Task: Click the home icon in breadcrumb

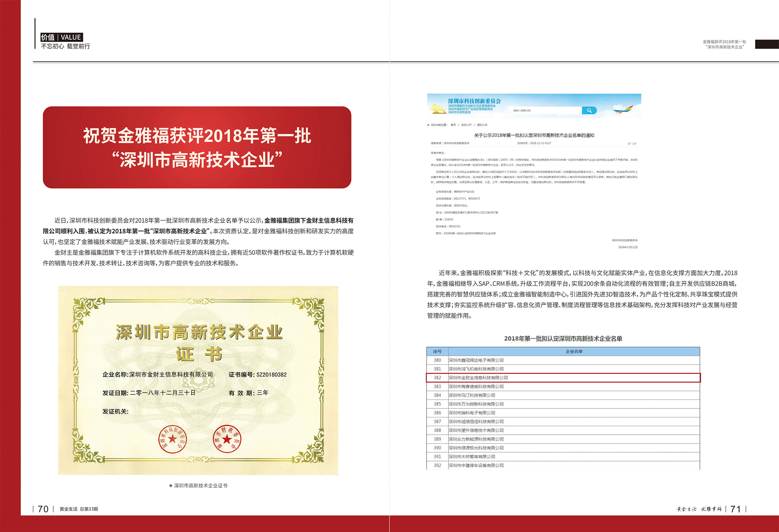Action: coord(428,125)
